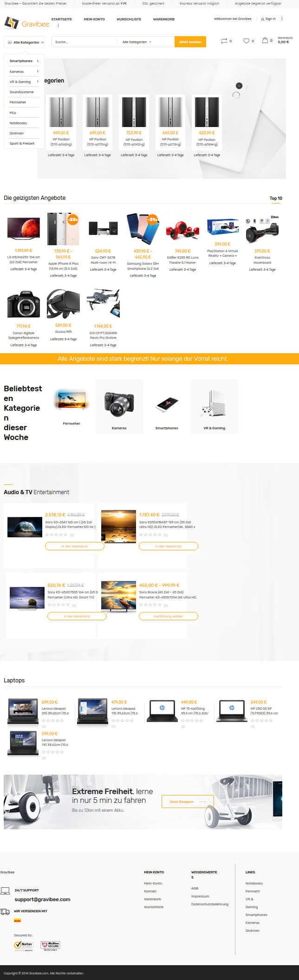Focus the Suche search field
The width and height of the screenshot is (299, 980).
point(84,42)
